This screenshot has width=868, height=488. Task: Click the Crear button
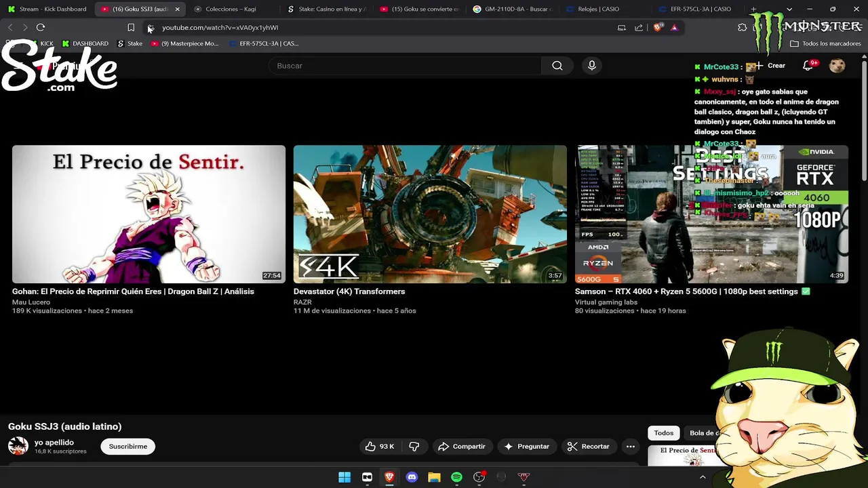coord(770,66)
